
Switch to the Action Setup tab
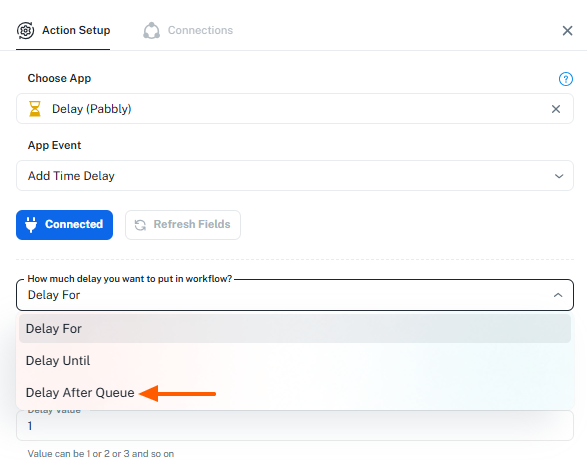click(63, 30)
